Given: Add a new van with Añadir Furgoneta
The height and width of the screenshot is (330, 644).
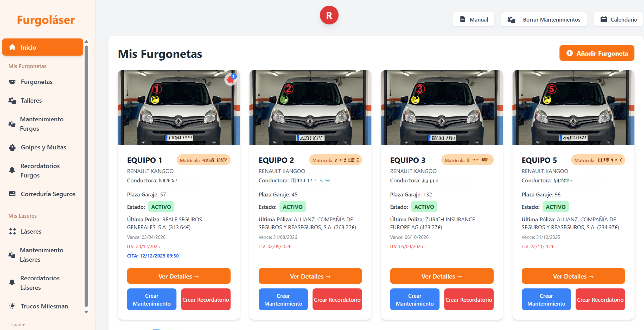Looking at the screenshot, I should 597,53.
